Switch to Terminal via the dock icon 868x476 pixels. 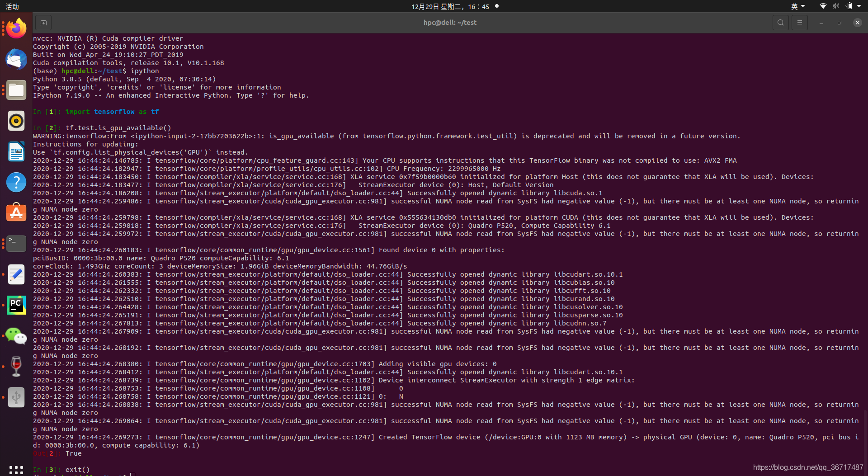(x=16, y=243)
